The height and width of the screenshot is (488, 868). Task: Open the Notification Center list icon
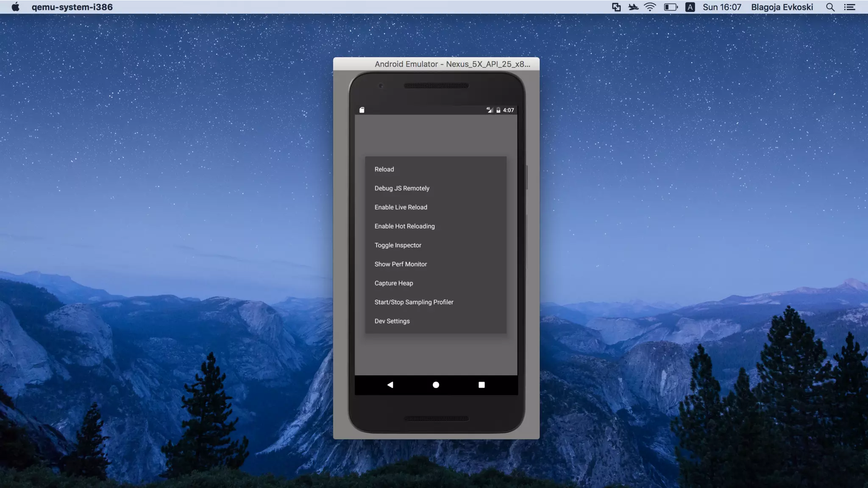[x=849, y=7]
